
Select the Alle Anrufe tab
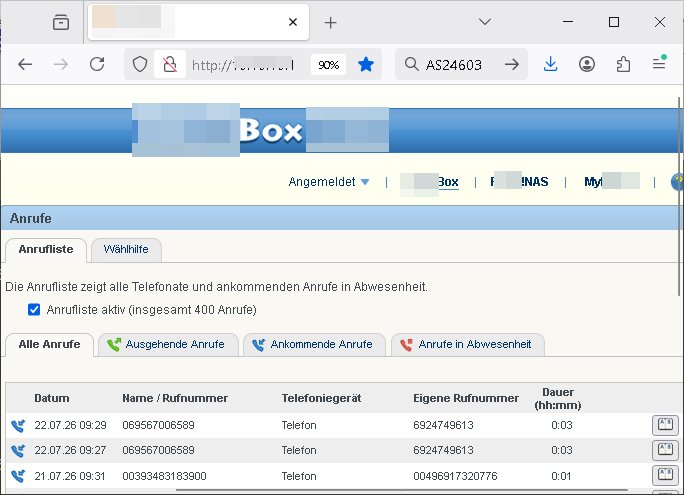(x=49, y=344)
